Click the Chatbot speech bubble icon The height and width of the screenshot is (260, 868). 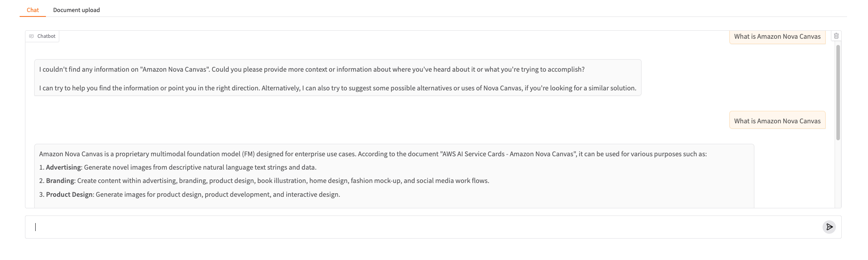point(32,36)
